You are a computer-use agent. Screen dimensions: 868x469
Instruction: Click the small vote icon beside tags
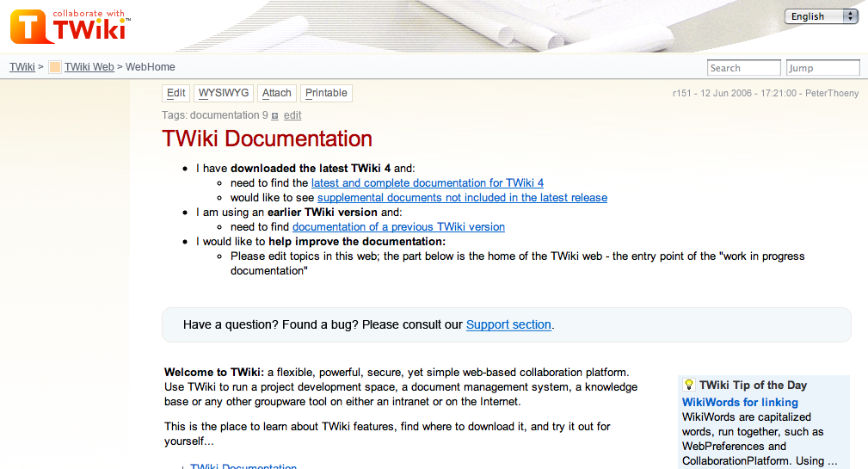274,115
